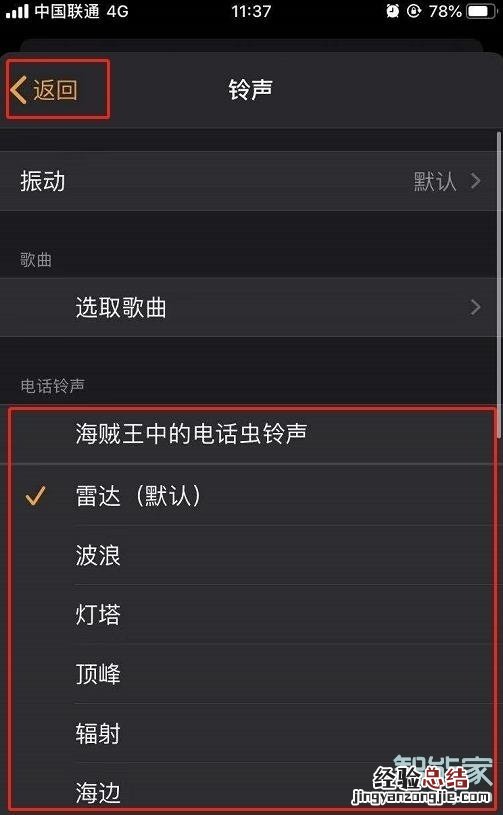Image resolution: width=503 pixels, height=815 pixels.
Task: Tap the chevron on 选取歌曲 row
Action: point(475,307)
